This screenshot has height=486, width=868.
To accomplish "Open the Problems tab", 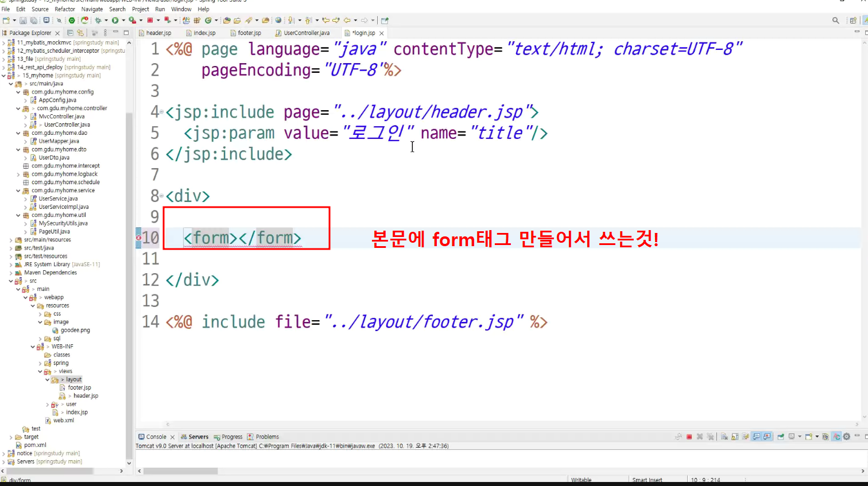I will [263, 437].
